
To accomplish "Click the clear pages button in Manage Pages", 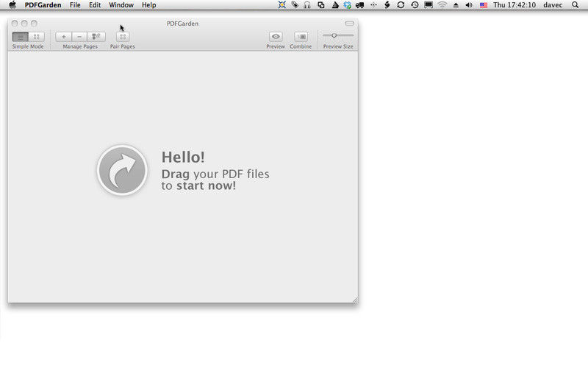I will pos(96,37).
